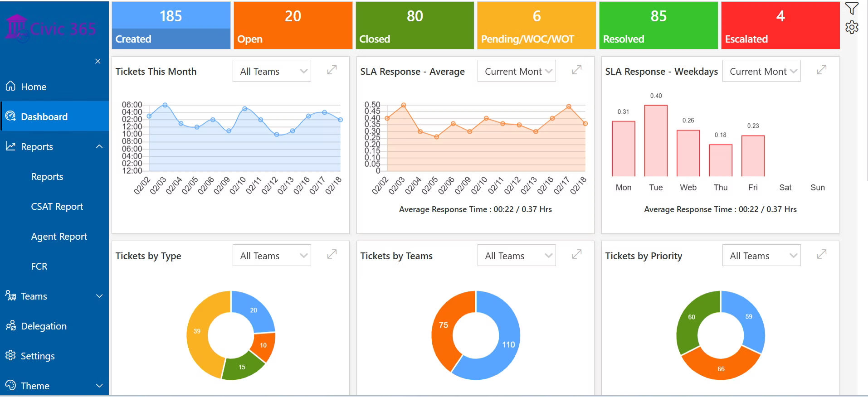Click the 6 Pending/WOC/WOT tile
Image resolution: width=868 pixels, height=397 pixels.
pos(536,25)
